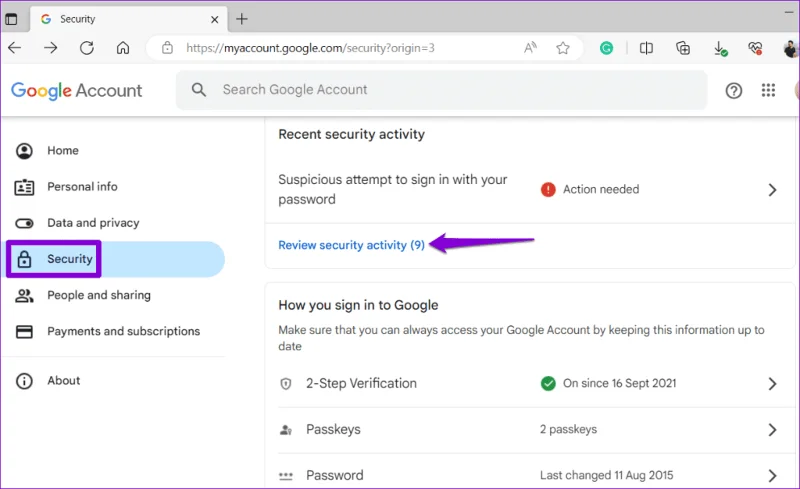Image resolution: width=800 pixels, height=489 pixels.
Task: Click 'Recent security activity' heading
Action: coord(352,134)
